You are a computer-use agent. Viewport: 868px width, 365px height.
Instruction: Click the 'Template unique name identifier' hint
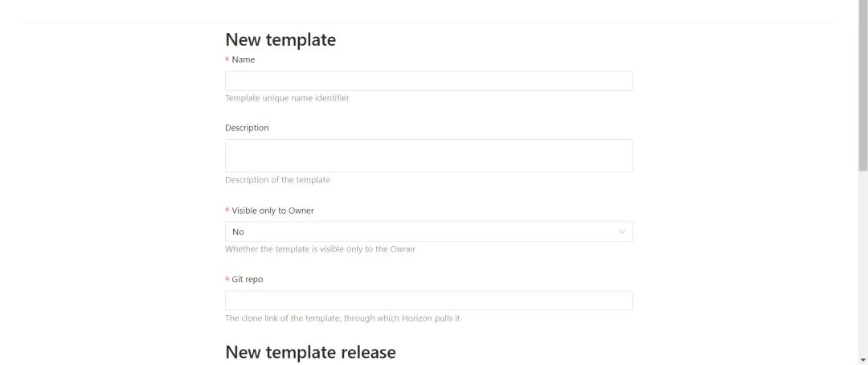[x=287, y=98]
